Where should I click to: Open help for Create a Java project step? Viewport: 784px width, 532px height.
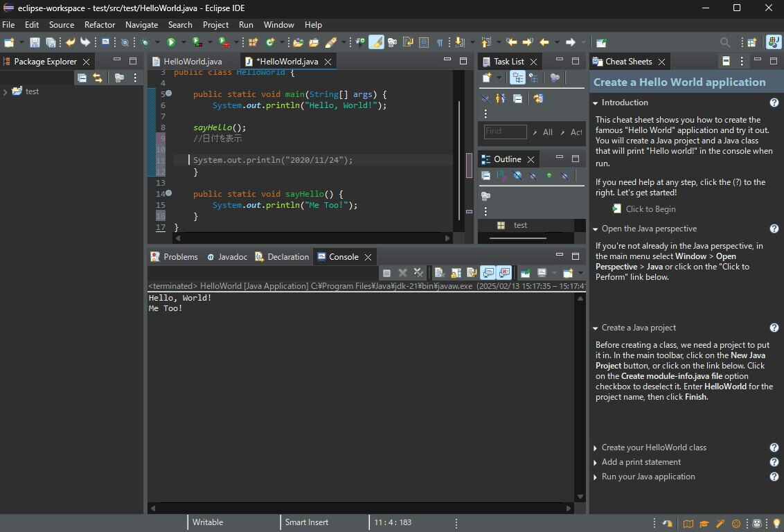774,327
